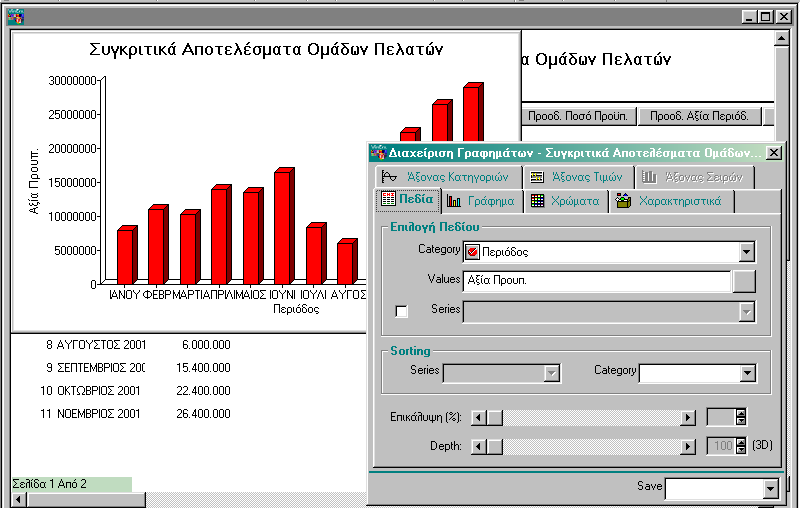Screen dimensions: 800x508
Task: Open the Save dropdown
Action: 770,489
